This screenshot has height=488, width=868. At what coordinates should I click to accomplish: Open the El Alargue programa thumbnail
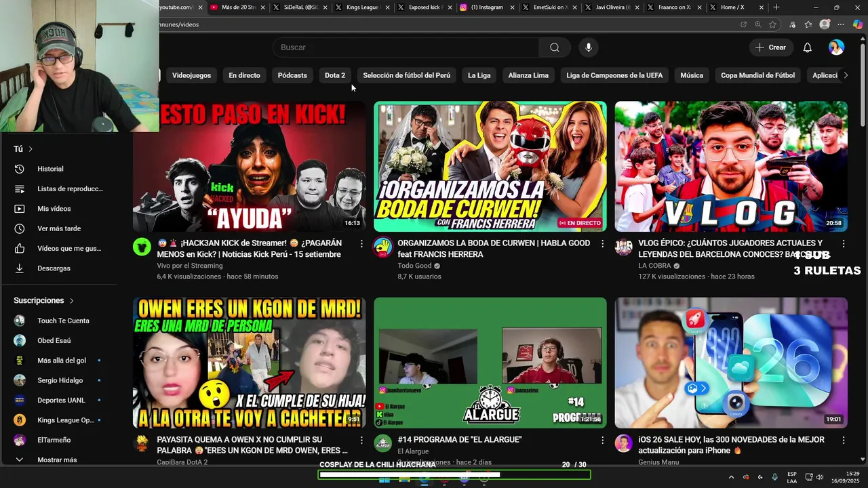click(x=490, y=363)
